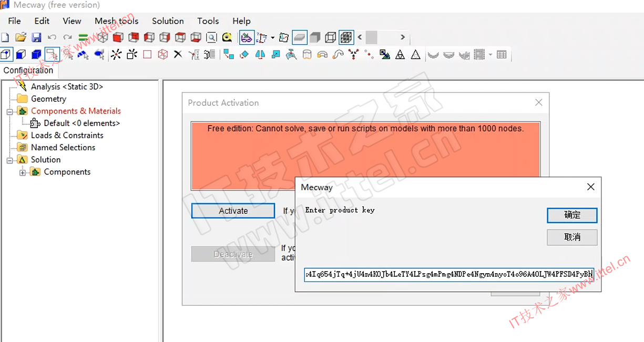Close the Product Activation window

(x=538, y=102)
